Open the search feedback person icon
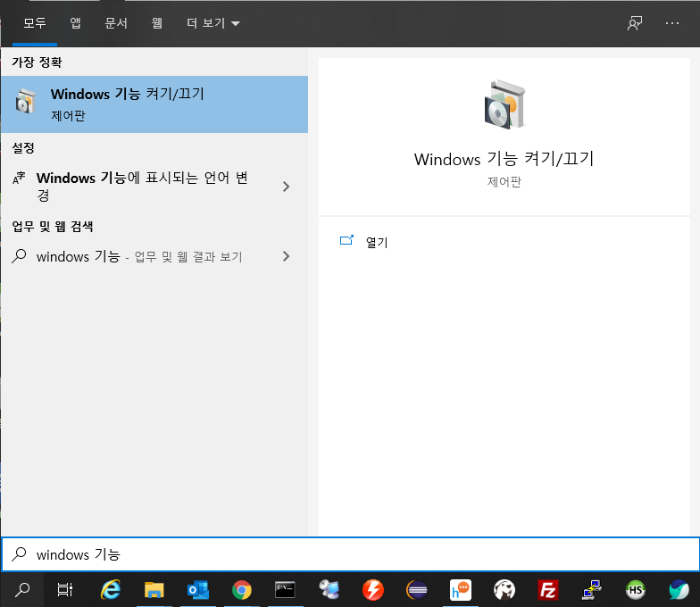The width and height of the screenshot is (700, 607). tap(634, 23)
